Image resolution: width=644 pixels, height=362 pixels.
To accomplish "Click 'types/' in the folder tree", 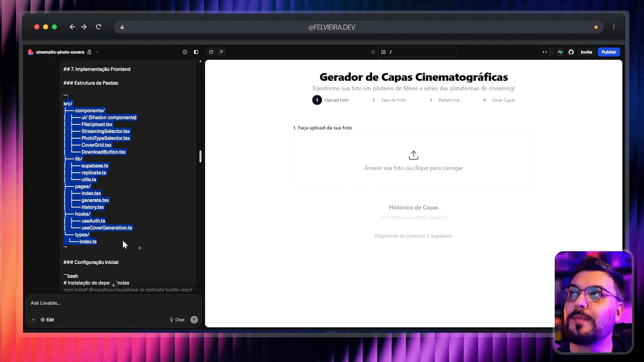I will (x=82, y=235).
